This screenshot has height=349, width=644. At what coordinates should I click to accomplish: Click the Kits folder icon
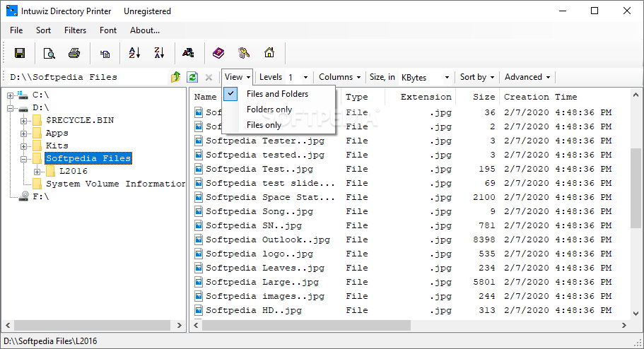[x=37, y=146]
